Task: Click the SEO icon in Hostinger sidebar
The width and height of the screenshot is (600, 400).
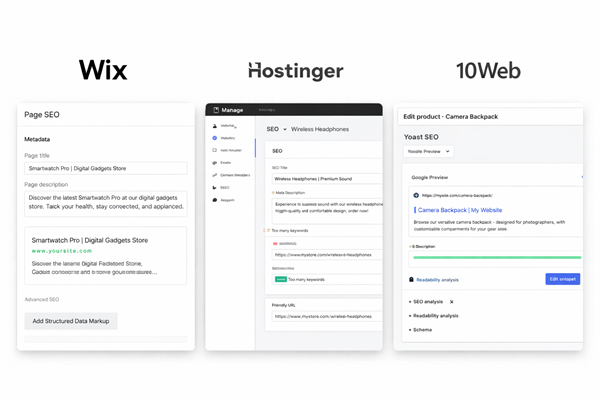Action: pos(214,187)
